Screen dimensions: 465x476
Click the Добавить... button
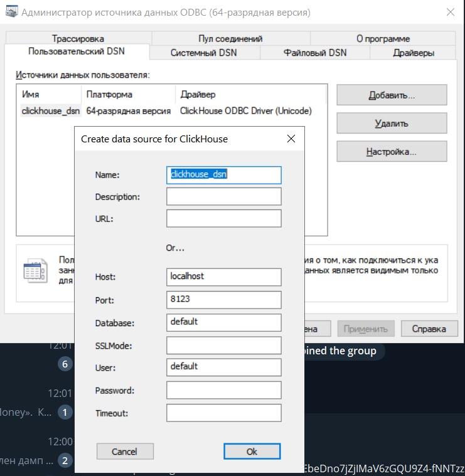click(392, 95)
